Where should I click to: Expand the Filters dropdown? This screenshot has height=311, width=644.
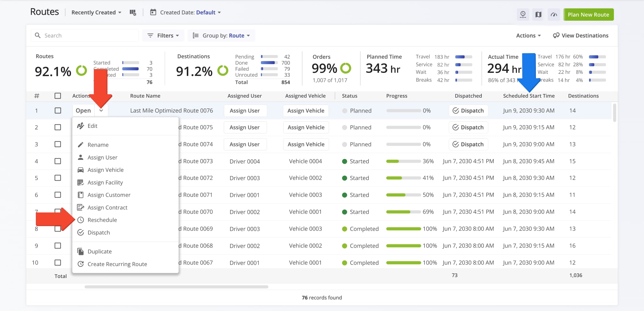tap(163, 35)
